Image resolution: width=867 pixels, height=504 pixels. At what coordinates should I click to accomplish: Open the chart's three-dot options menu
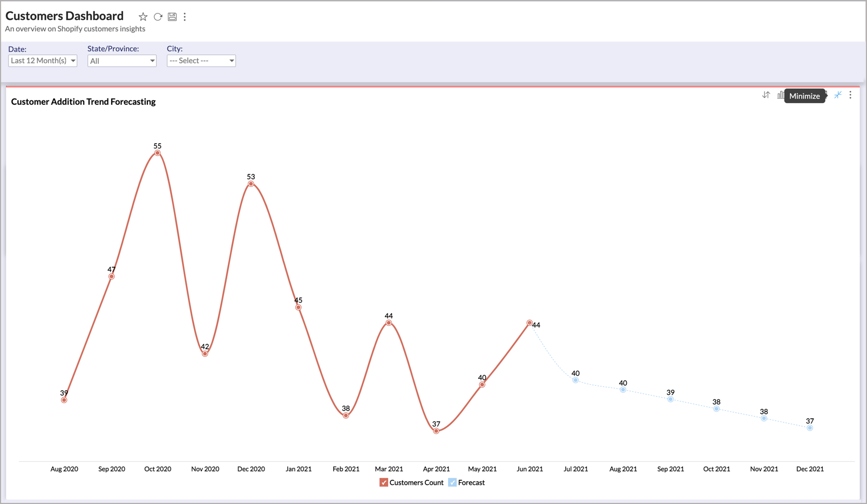[x=850, y=95]
